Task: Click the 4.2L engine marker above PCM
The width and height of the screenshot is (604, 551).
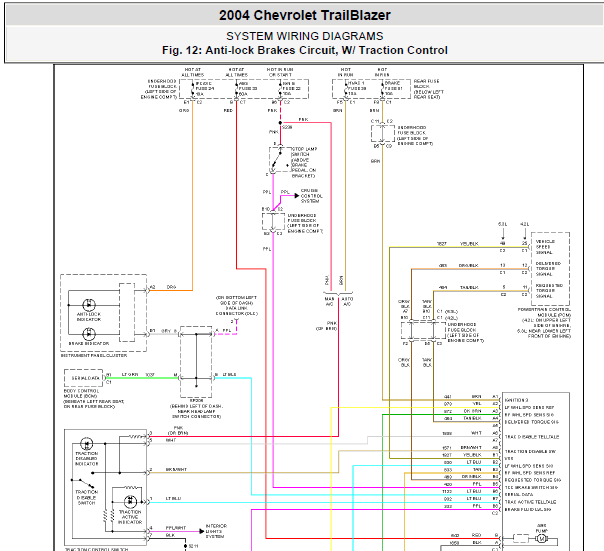Action: point(525,224)
